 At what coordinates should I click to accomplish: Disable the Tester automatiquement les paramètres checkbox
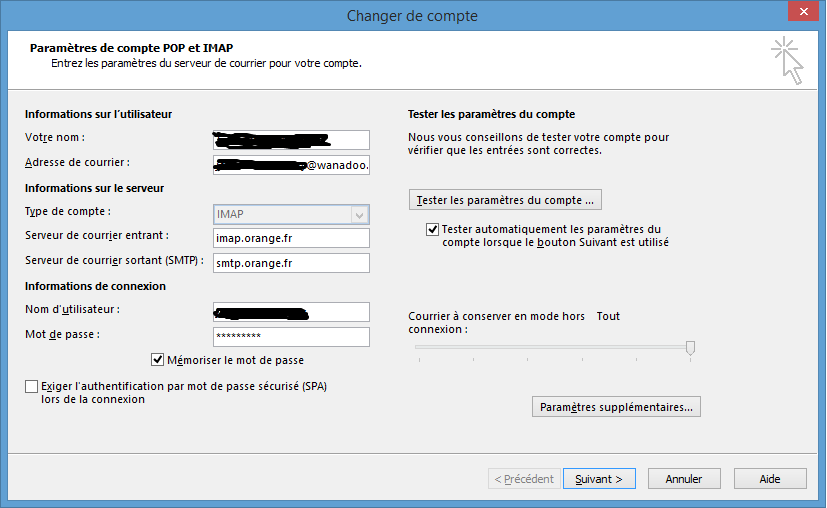coord(432,230)
